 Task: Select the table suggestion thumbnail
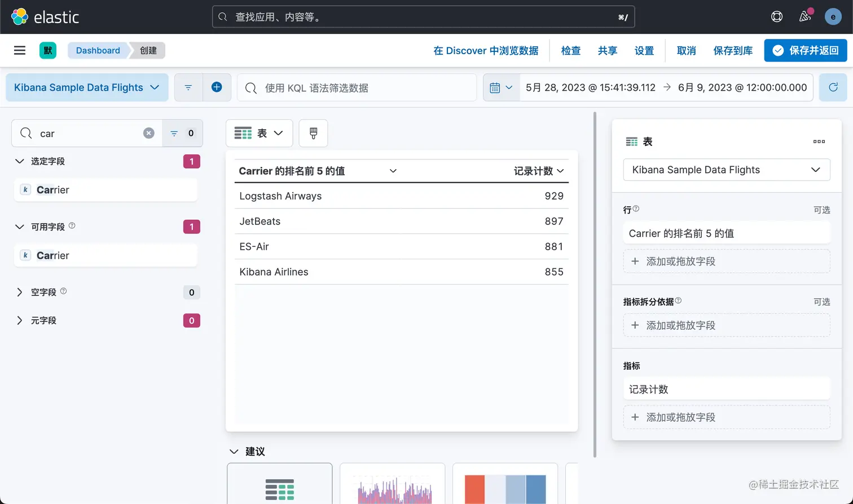pos(280,484)
